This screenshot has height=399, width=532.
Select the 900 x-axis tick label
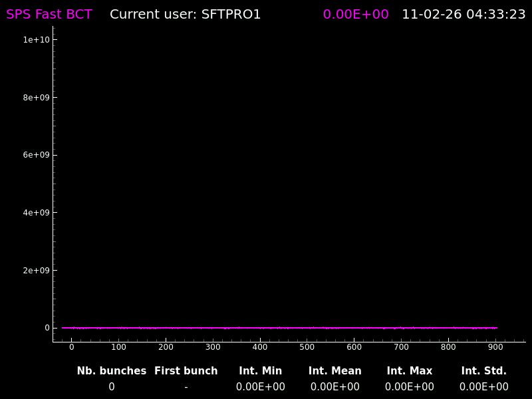pyautogui.click(x=495, y=347)
